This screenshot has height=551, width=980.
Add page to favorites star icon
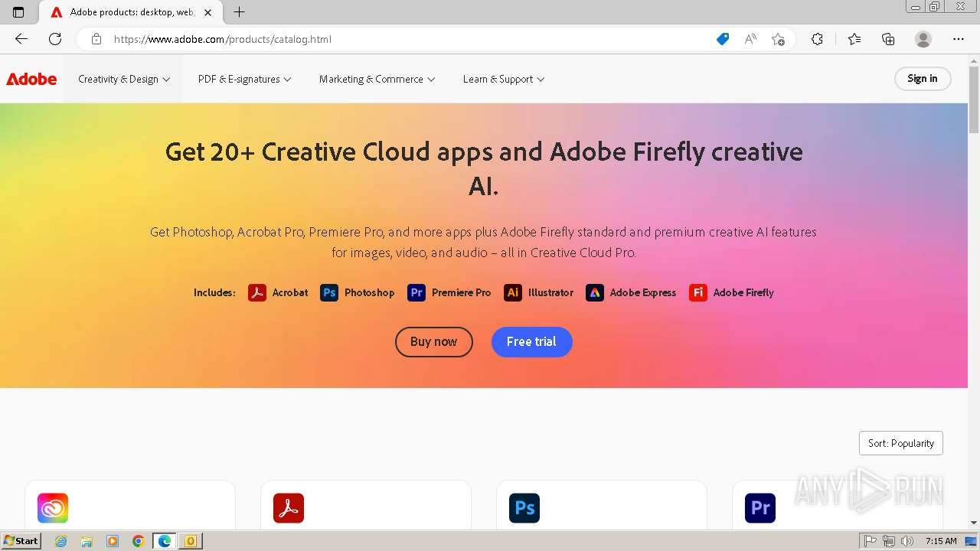779,39
